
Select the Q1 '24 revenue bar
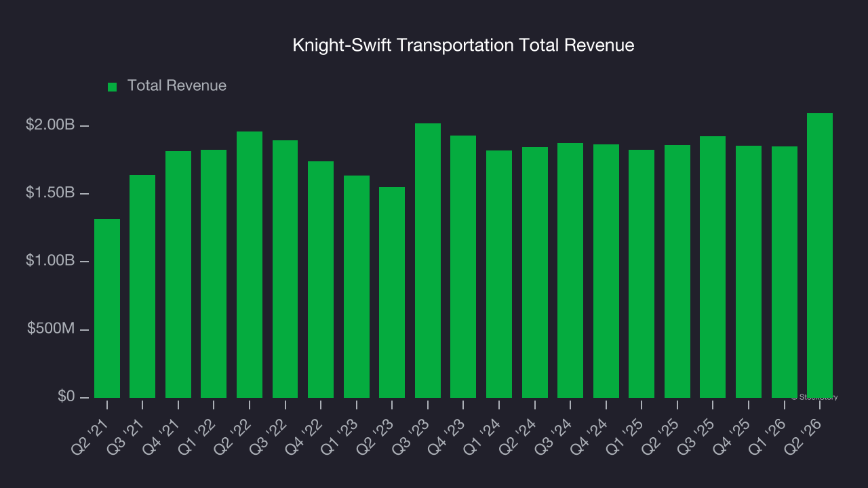click(x=499, y=274)
